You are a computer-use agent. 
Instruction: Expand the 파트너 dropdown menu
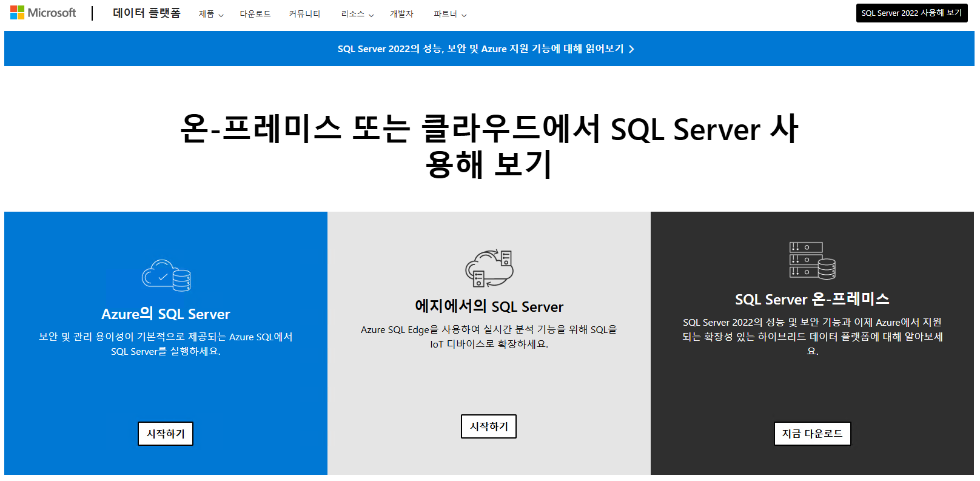pos(450,14)
